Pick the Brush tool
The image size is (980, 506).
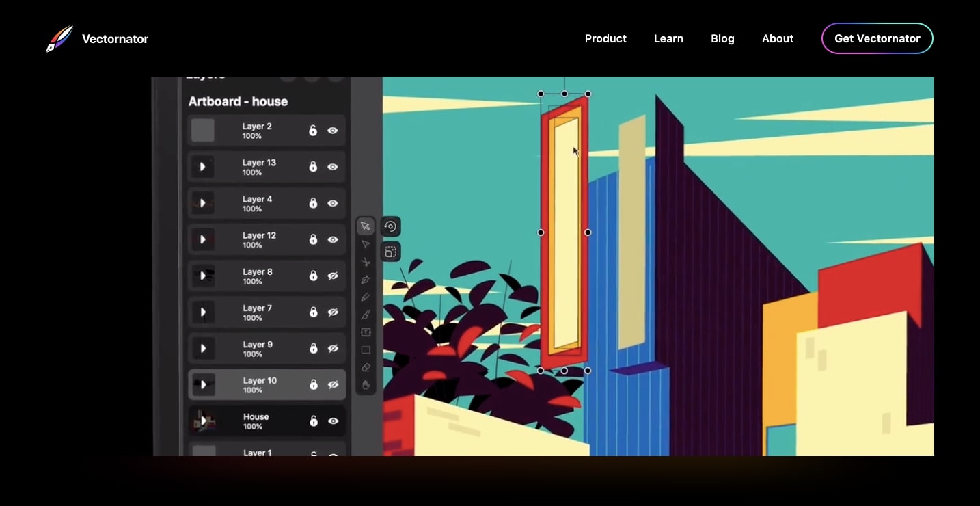point(366,315)
